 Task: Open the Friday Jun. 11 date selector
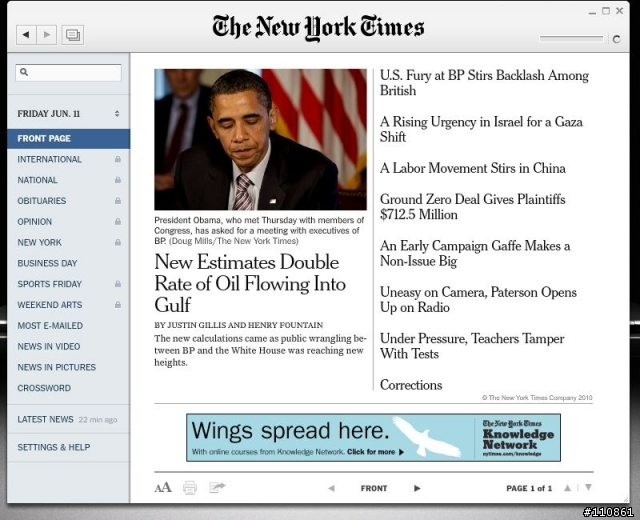(68, 113)
